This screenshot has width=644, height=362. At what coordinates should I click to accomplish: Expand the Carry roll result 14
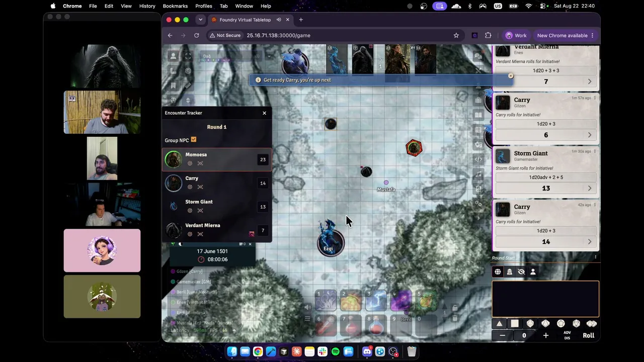(x=590, y=242)
